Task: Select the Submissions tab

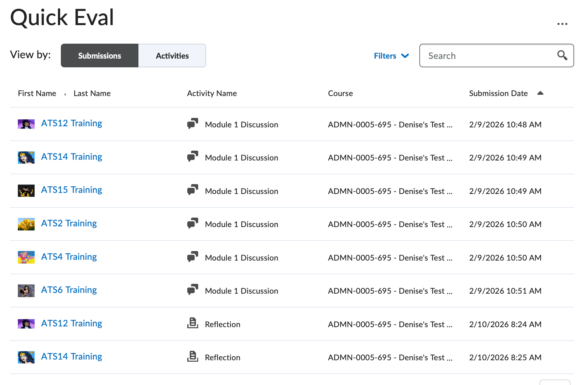Action: click(99, 55)
